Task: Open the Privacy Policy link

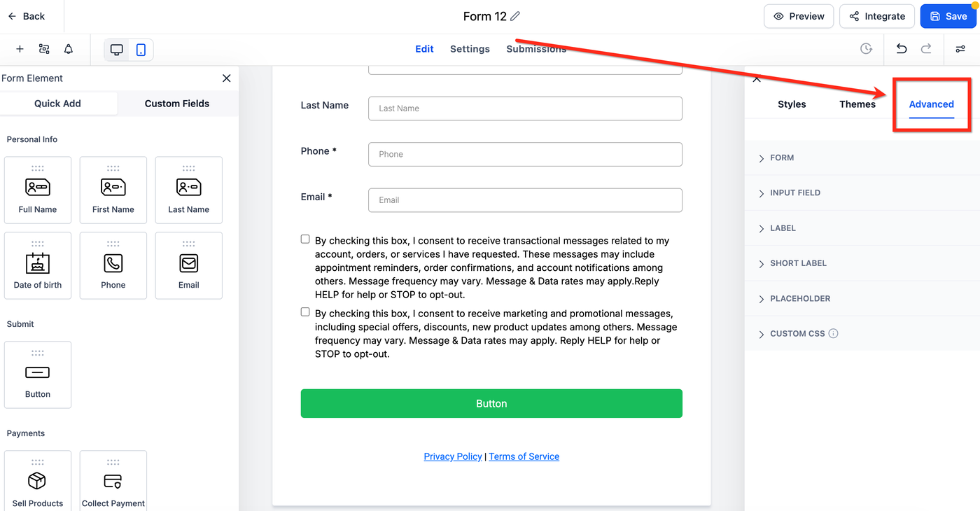Action: click(453, 456)
